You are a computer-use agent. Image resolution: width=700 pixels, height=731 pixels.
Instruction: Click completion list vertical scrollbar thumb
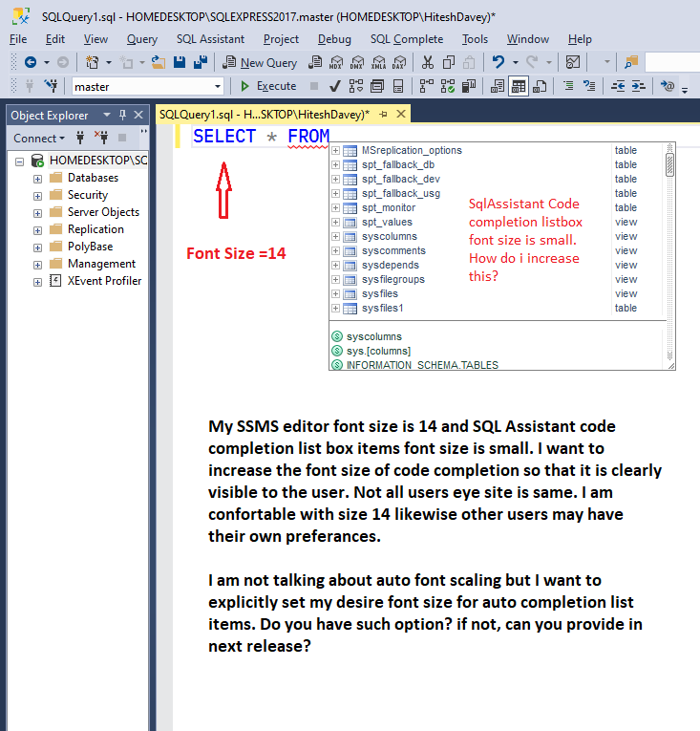tap(669, 164)
